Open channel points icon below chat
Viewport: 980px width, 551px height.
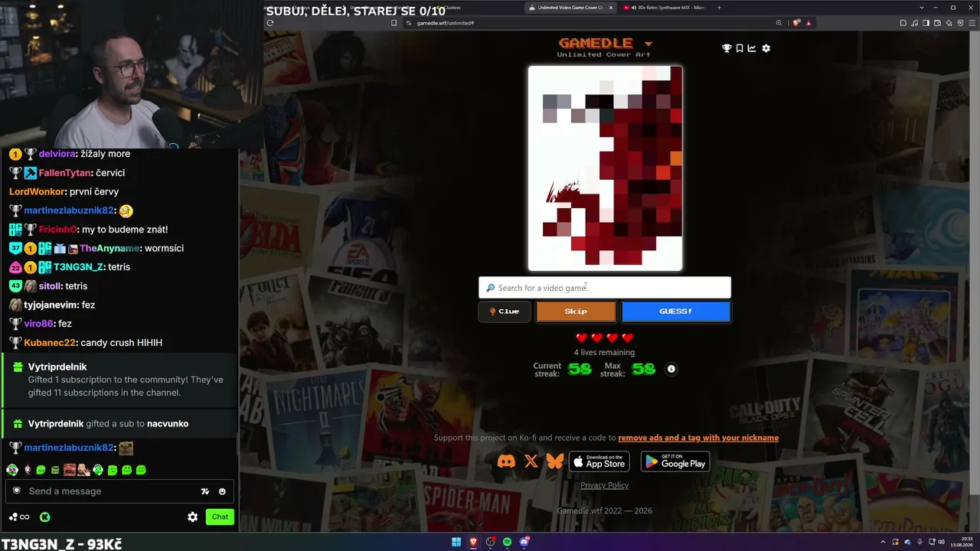click(19, 517)
